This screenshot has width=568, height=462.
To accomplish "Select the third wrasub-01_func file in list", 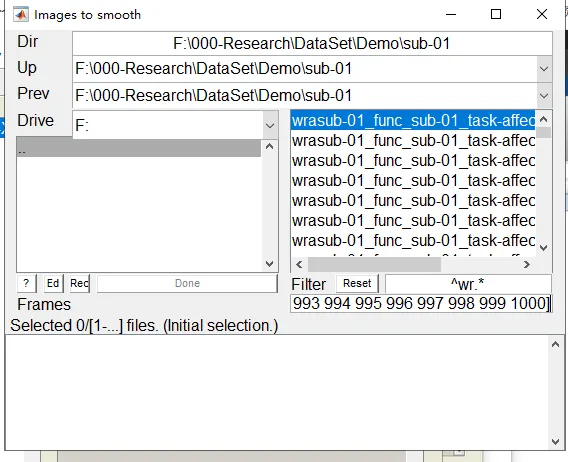I will pos(413,161).
